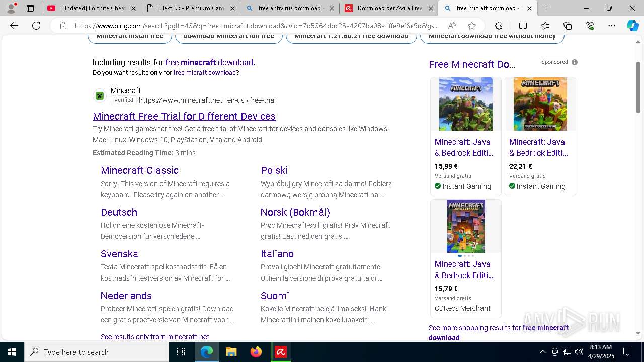Viewport: 644px width, 362px height.
Task: Open Favorites list icon
Action: coord(545,26)
